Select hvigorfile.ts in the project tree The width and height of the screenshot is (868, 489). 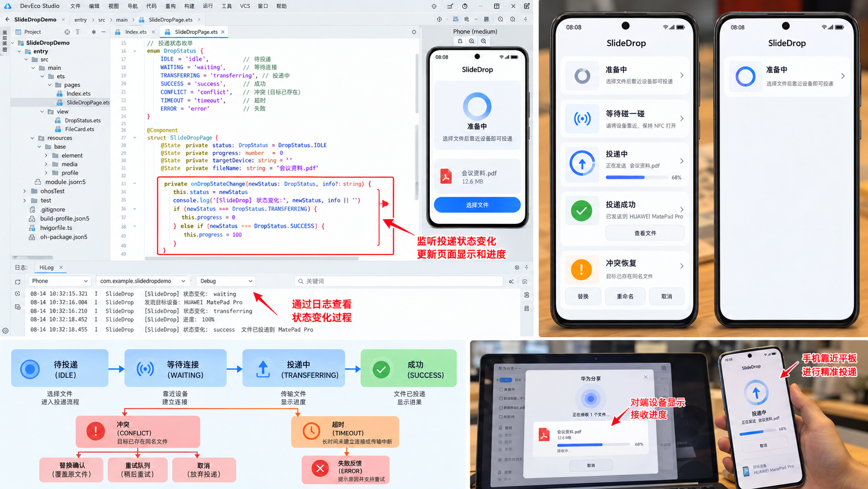tap(56, 228)
